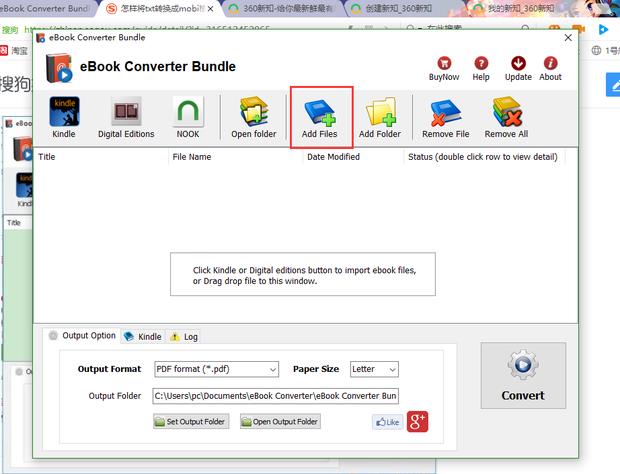Show About information icon

(550, 69)
